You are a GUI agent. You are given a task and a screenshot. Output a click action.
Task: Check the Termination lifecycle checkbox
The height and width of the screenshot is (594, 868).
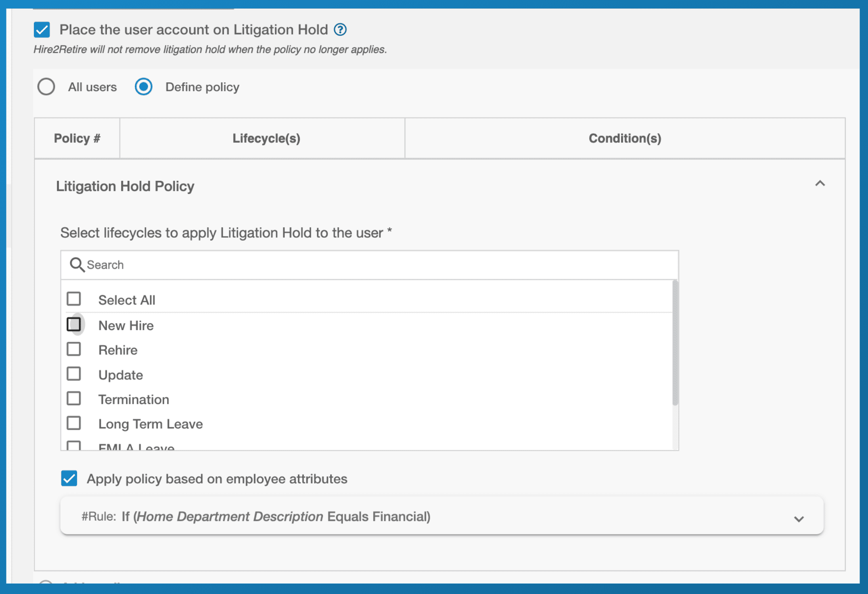(x=74, y=399)
